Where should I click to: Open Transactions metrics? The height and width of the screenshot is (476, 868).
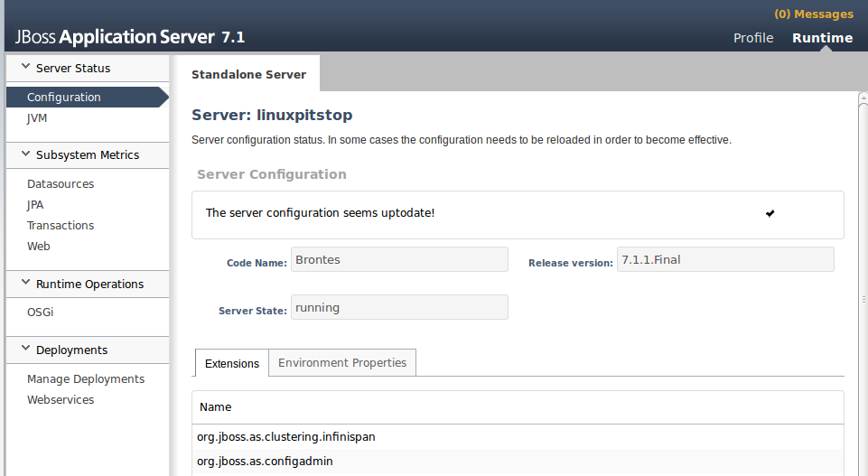61,225
